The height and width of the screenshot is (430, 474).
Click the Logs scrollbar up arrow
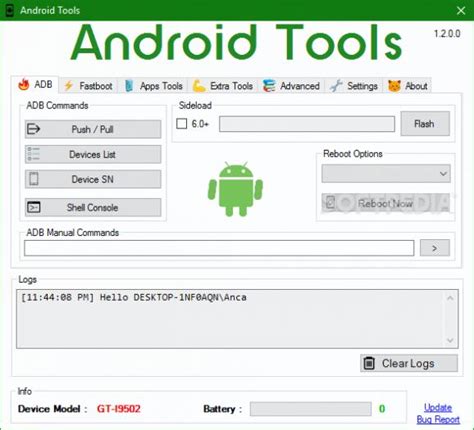tap(450, 298)
